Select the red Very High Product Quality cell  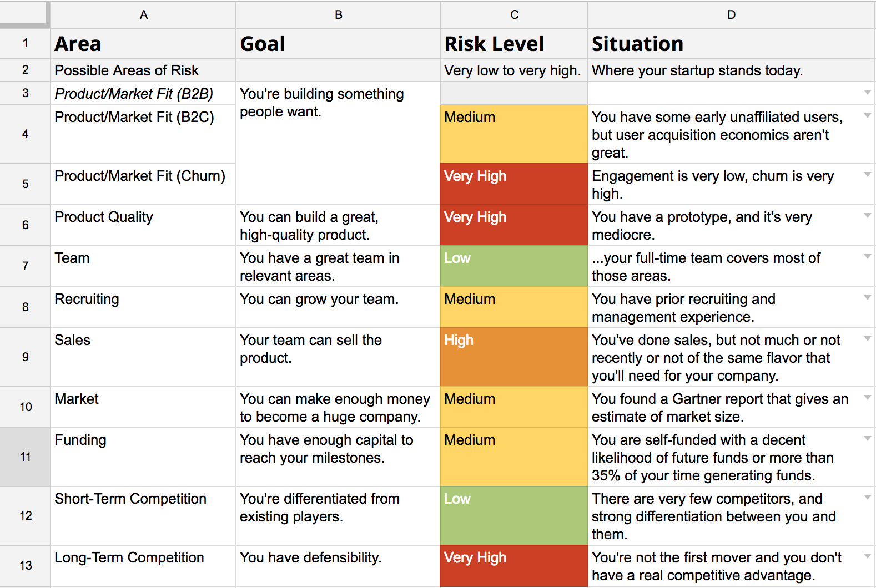click(x=513, y=225)
